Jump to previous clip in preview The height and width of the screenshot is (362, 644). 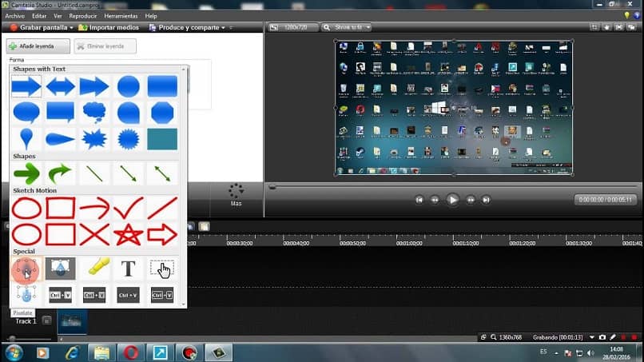click(x=419, y=200)
